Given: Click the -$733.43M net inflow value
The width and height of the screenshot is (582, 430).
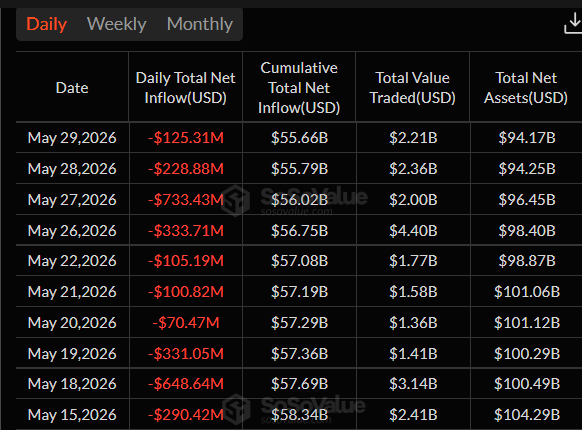Looking at the screenshot, I should (186, 200).
